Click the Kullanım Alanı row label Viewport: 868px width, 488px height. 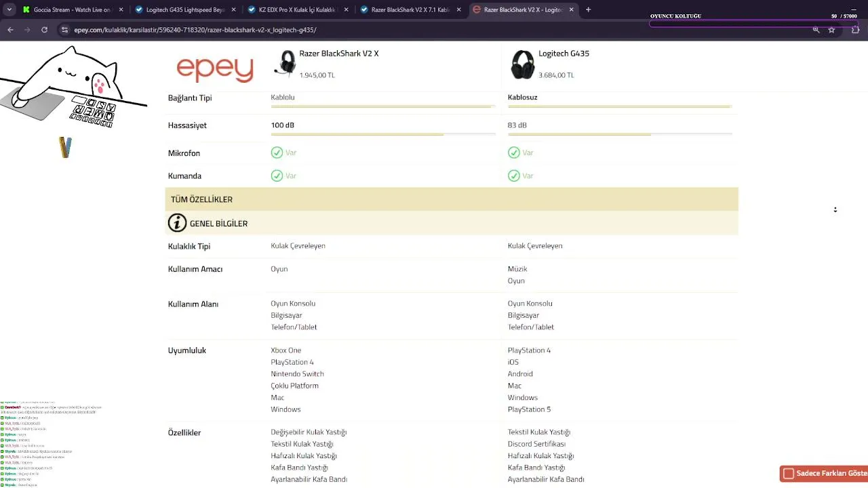pyautogui.click(x=193, y=304)
